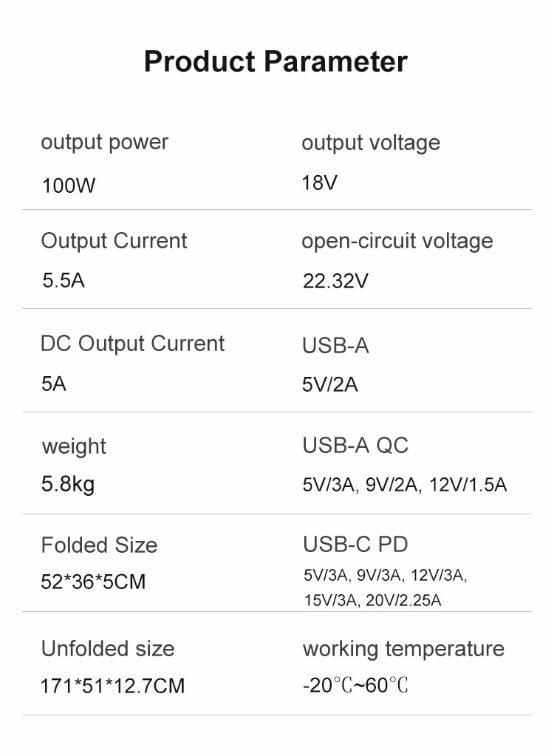Select the weight label
554x756 pixels.
(74, 447)
